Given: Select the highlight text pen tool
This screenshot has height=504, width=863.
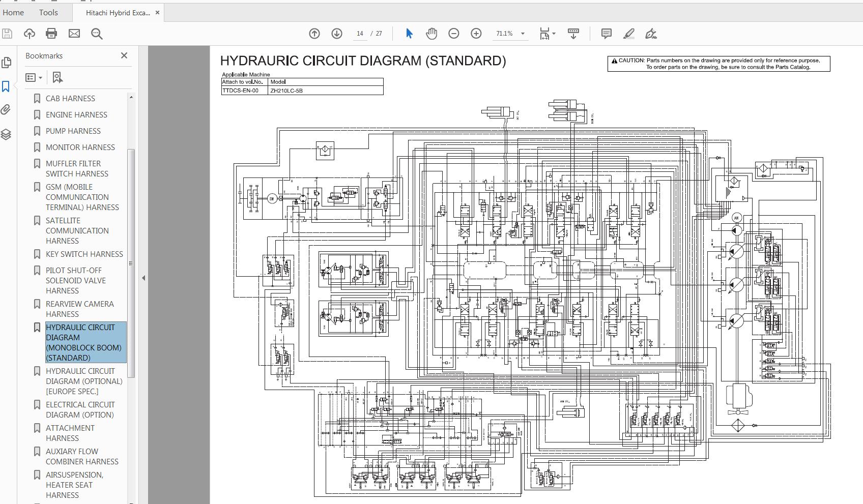Looking at the screenshot, I should 629,34.
